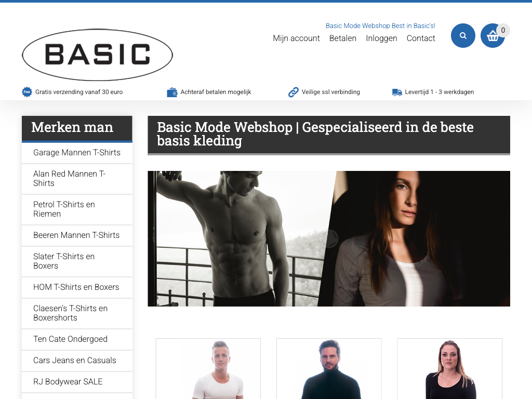Open the black turtleneck man product thumbnail

click(x=329, y=369)
